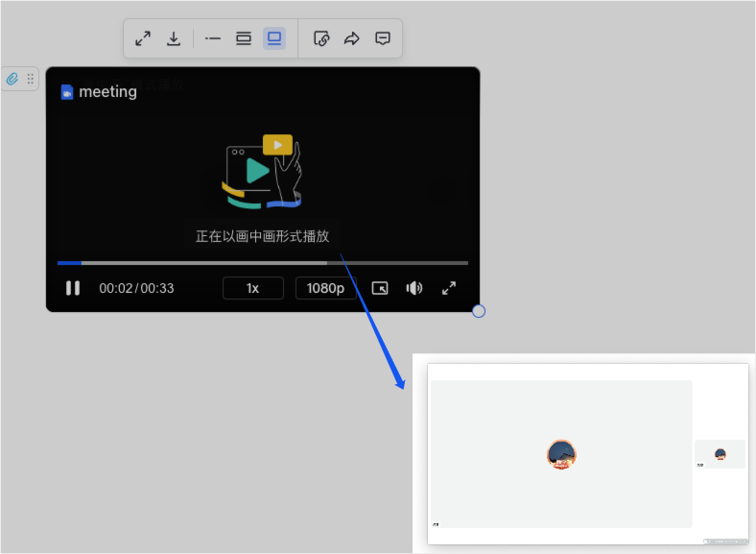Open the 1x playback speed menu

[253, 288]
